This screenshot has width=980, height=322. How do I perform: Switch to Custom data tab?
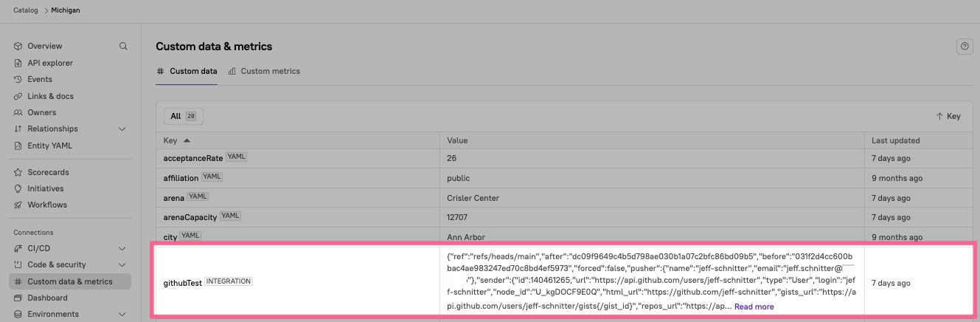pyautogui.click(x=187, y=71)
